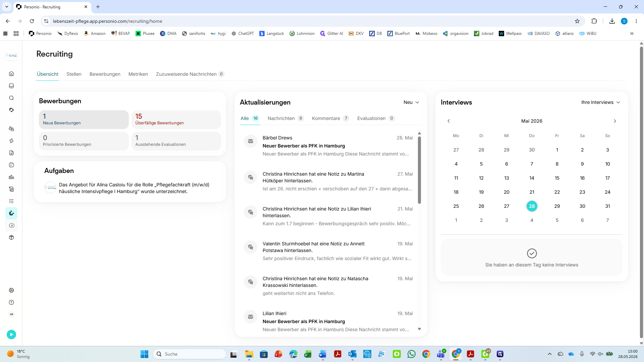
Task: Click the Aktualisierungen list scrollbar thumb
Action: click(x=419, y=170)
